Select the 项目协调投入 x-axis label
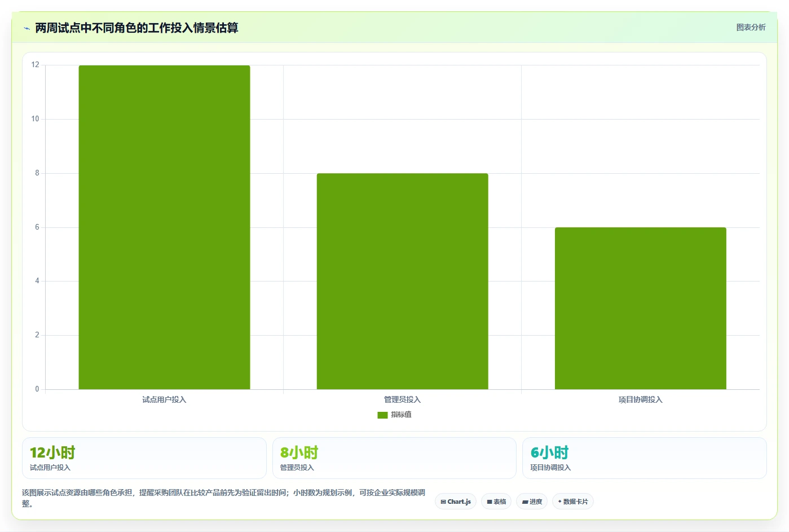This screenshot has width=789, height=532. 640,399
